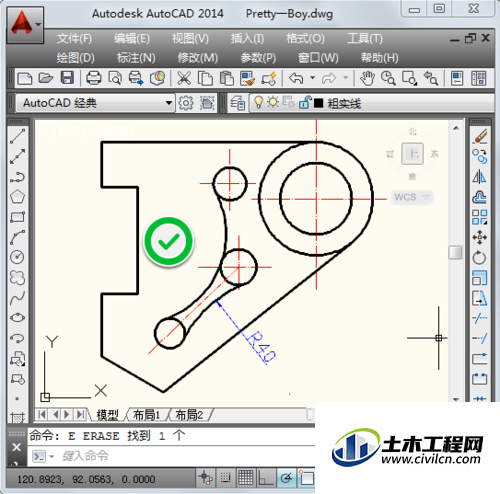Image resolution: width=500 pixels, height=494 pixels.
Task: Toggle Grid display in status bar
Action: click(246, 478)
